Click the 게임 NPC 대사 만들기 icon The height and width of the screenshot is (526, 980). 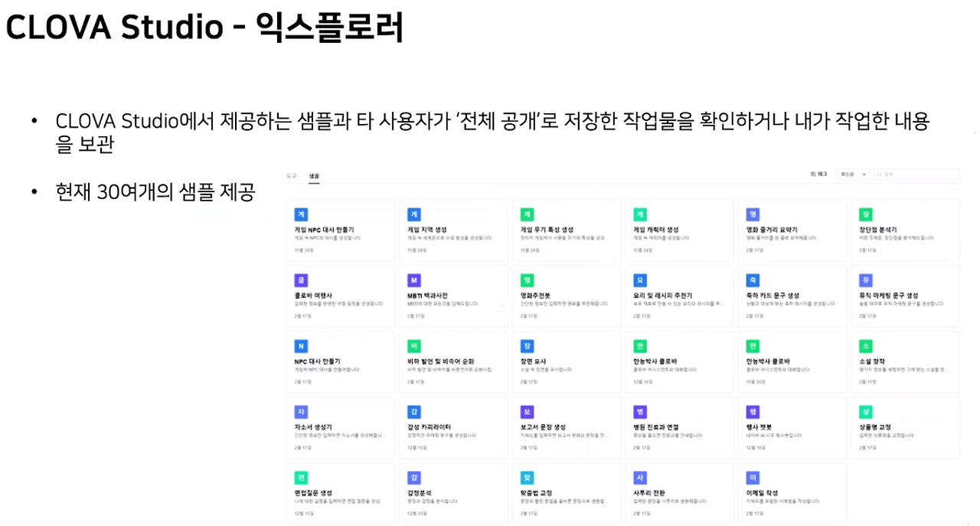point(301,214)
